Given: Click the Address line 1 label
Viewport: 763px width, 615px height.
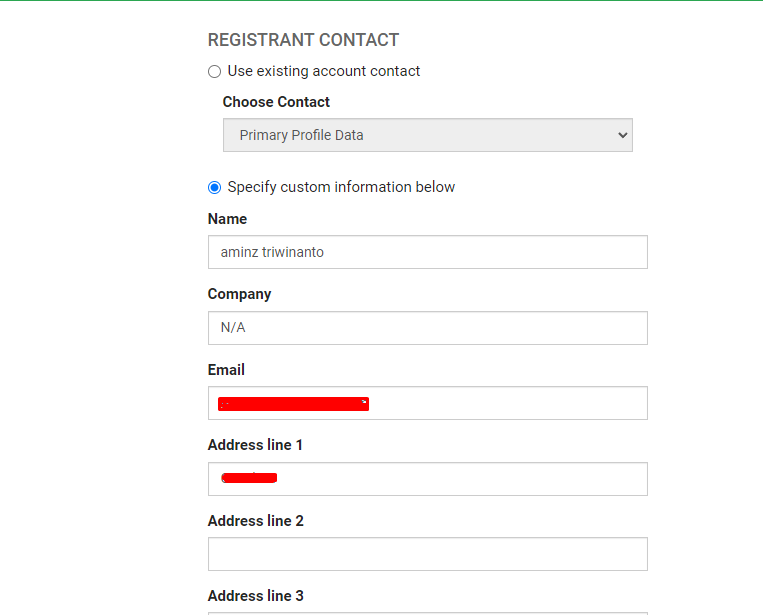Looking at the screenshot, I should pyautogui.click(x=255, y=445).
